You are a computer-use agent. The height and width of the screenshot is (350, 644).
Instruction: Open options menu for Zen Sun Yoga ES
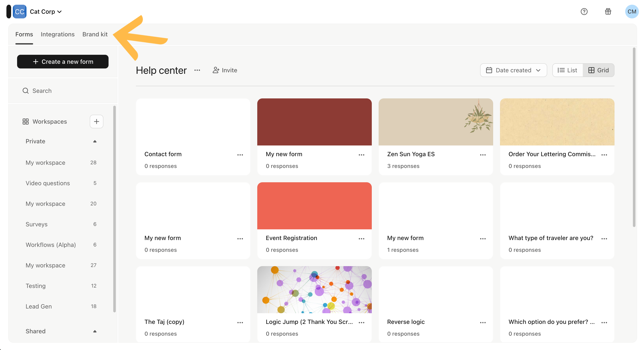483,155
